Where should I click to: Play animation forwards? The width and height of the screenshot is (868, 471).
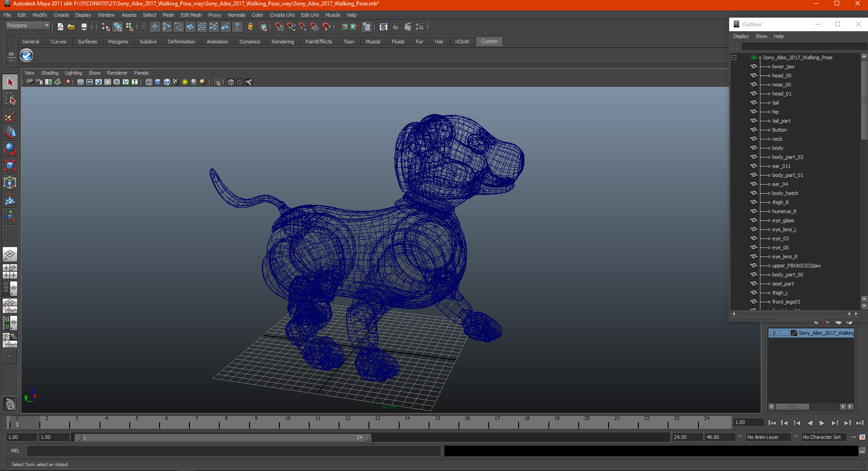coord(822,423)
